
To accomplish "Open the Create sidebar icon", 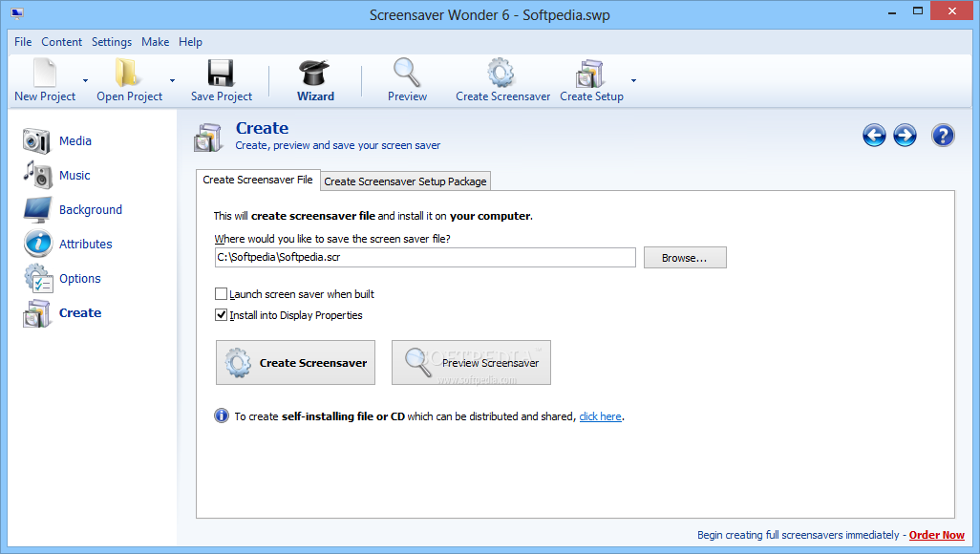I will click(x=36, y=313).
